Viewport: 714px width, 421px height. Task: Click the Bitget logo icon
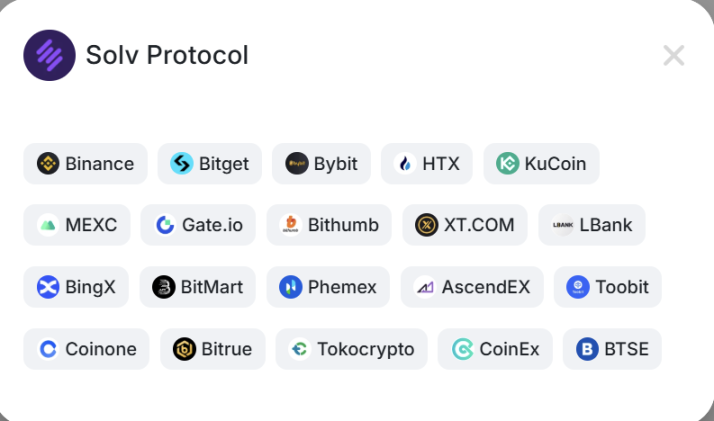point(182,164)
